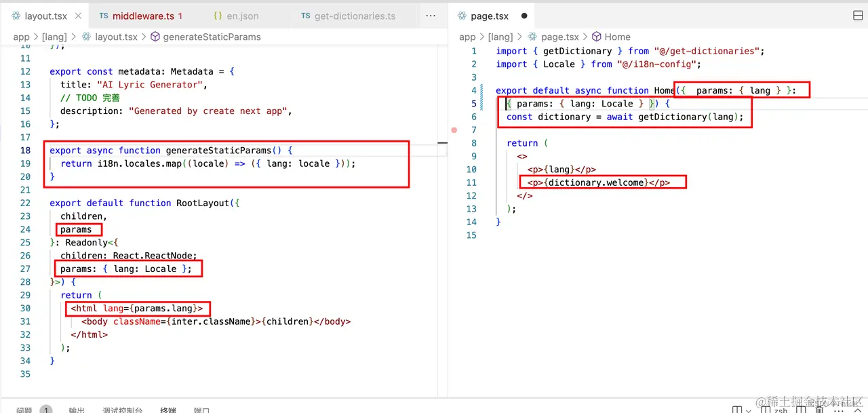Click 'React.ReactNode' type on line 26
This screenshot has height=413, width=868.
tap(153, 256)
